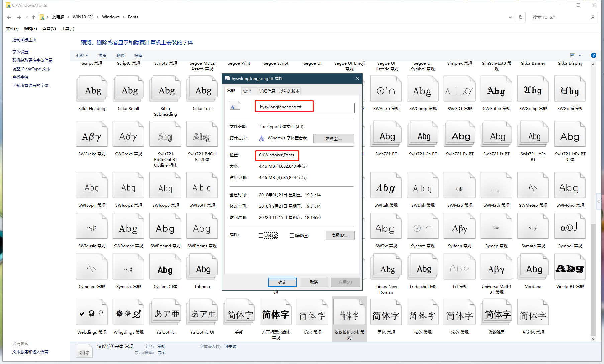This screenshot has height=364, width=604.
Task: Click the 取消 button
Action: coord(314,282)
